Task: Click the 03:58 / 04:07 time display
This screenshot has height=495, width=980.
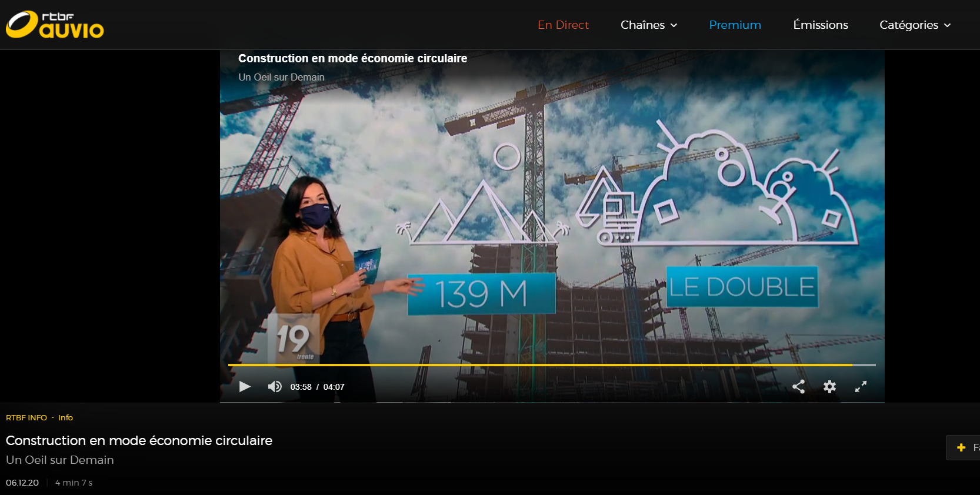Action: click(x=317, y=387)
